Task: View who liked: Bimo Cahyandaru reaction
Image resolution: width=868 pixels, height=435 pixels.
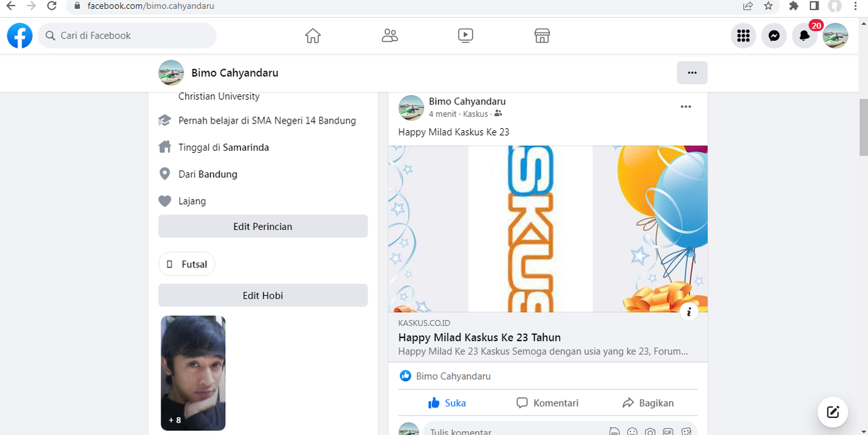Action: click(x=453, y=376)
